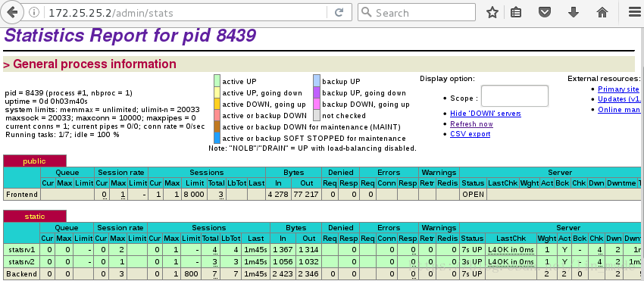
Task: Open the Primary site link
Action: click(x=618, y=89)
